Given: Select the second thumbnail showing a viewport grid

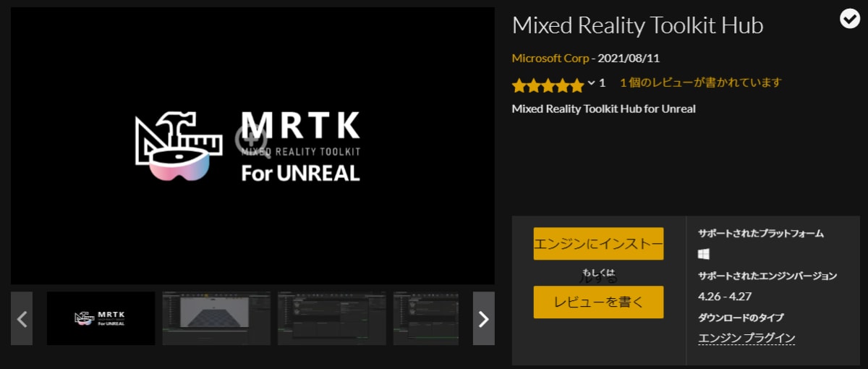Looking at the screenshot, I should click(x=216, y=318).
